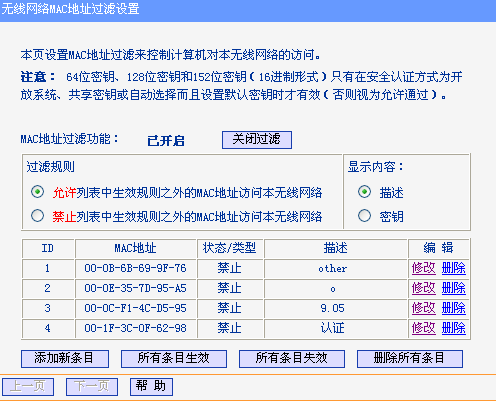Image resolution: width=496 pixels, height=401 pixels.
Task: Open the 帮助 help button
Action: click(x=151, y=387)
